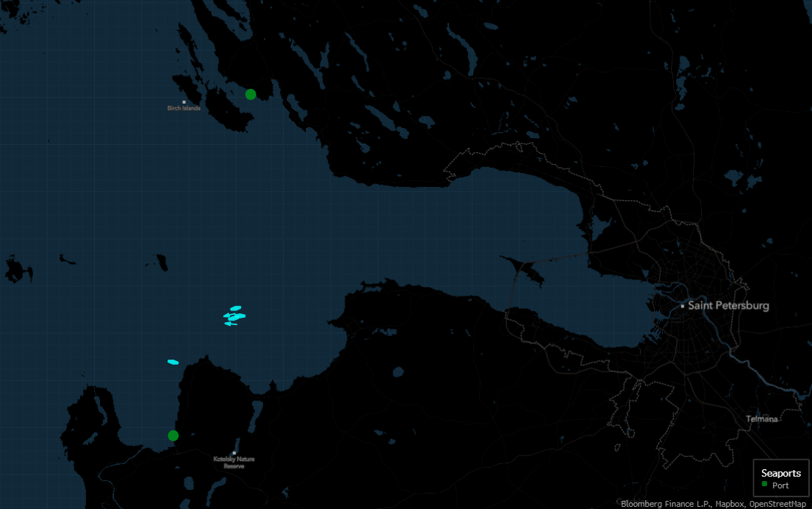Click the Port legend entry text
Screen dimensions: 812x509
[780, 485]
